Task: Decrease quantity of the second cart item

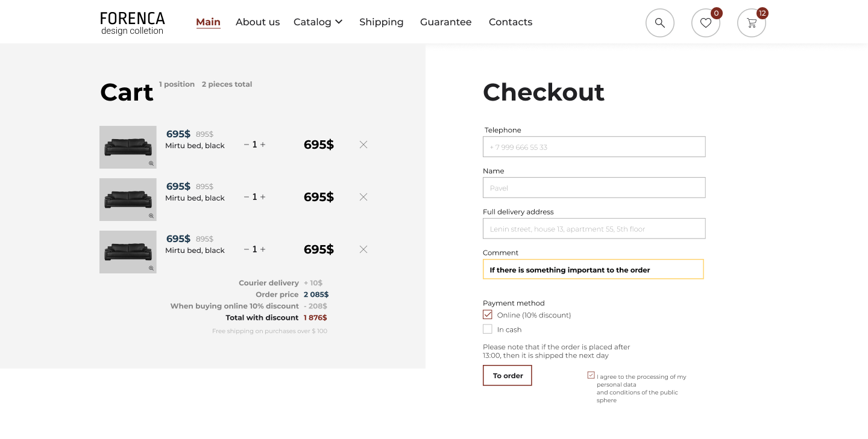Action: pyautogui.click(x=247, y=197)
